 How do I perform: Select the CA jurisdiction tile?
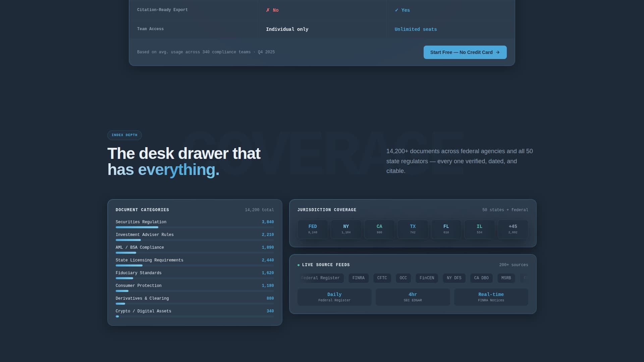click(379, 229)
